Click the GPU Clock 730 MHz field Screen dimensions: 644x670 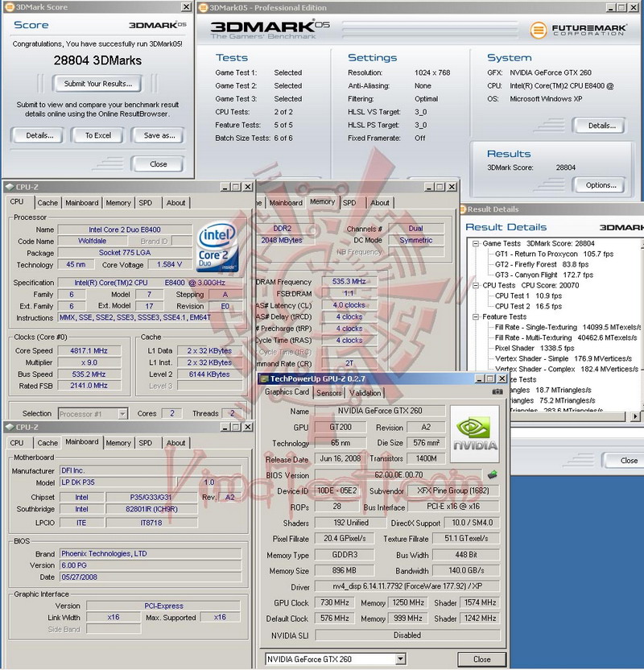335,602
